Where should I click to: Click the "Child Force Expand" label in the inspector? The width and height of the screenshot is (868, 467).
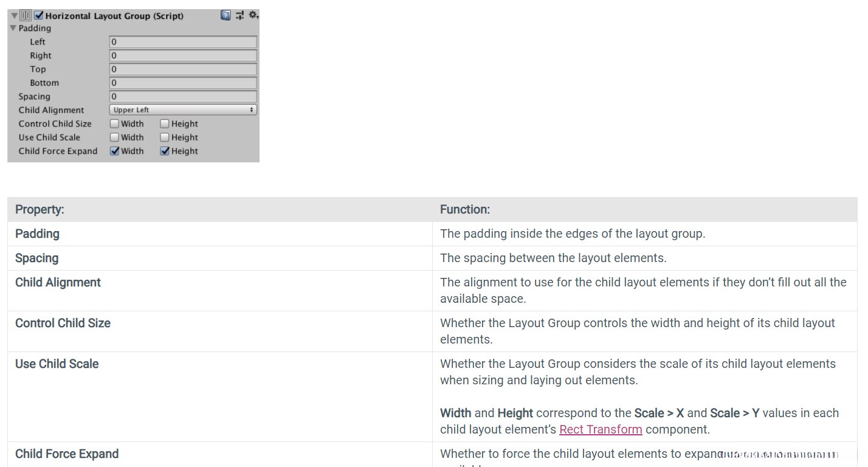point(58,151)
